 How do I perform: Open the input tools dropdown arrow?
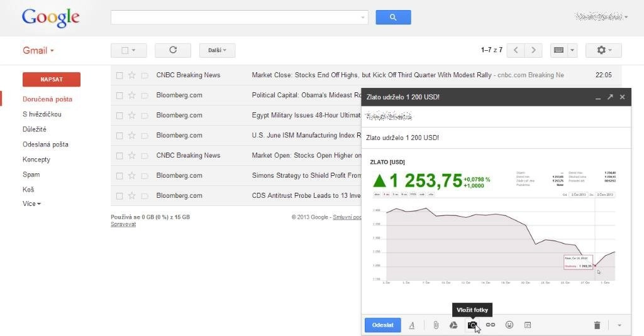coord(572,50)
